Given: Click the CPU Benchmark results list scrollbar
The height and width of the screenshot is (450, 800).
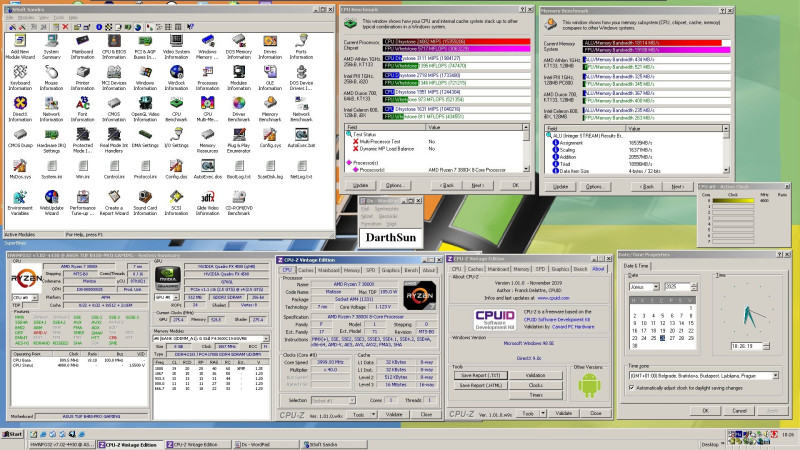Looking at the screenshot, I should (x=526, y=148).
